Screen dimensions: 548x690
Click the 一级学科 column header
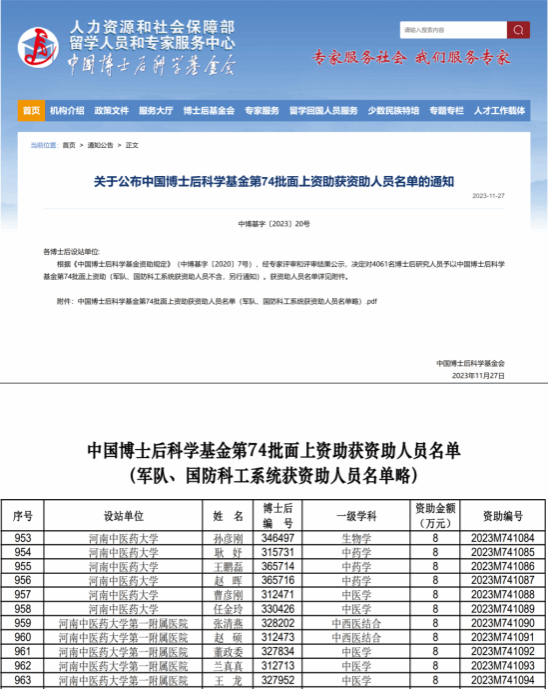click(x=356, y=516)
